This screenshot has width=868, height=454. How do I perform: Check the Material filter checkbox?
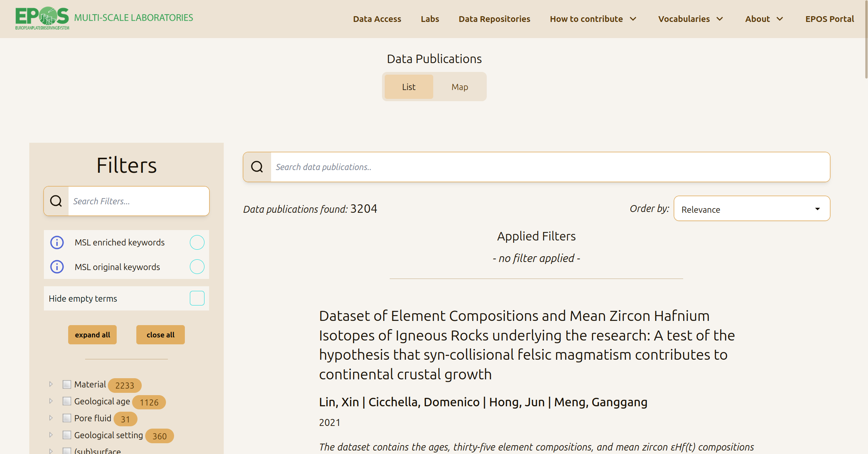tap(67, 384)
